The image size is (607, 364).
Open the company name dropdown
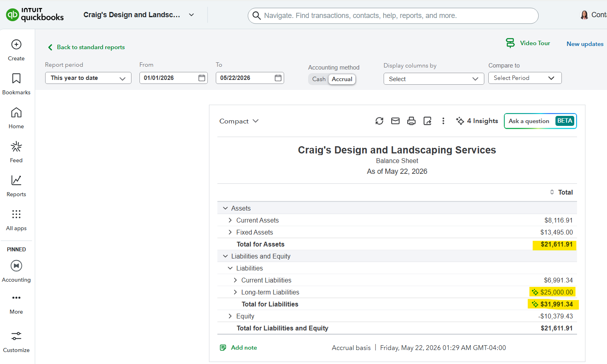[x=191, y=15]
